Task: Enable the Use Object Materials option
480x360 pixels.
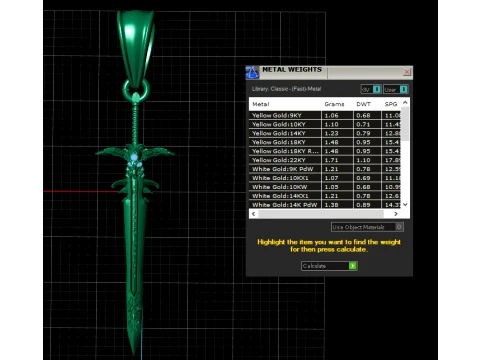Action: coord(367,227)
